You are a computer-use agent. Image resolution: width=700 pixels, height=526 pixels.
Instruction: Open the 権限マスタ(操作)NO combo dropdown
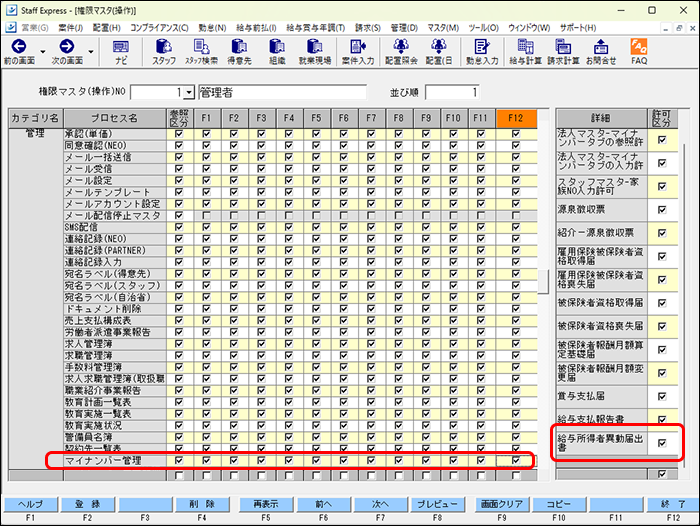click(x=189, y=92)
